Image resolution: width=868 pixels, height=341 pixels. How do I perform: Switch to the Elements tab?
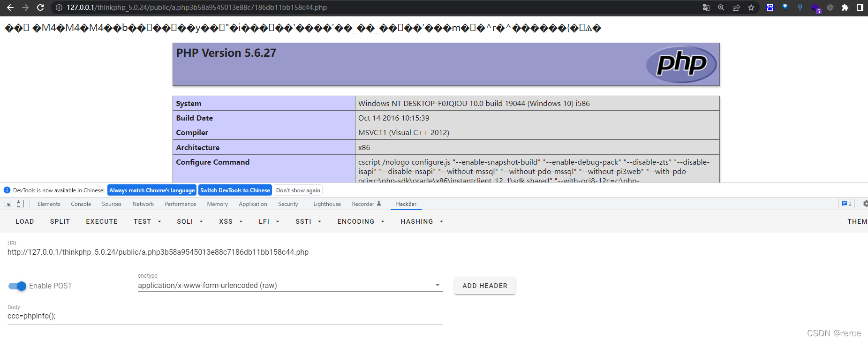tap(49, 204)
